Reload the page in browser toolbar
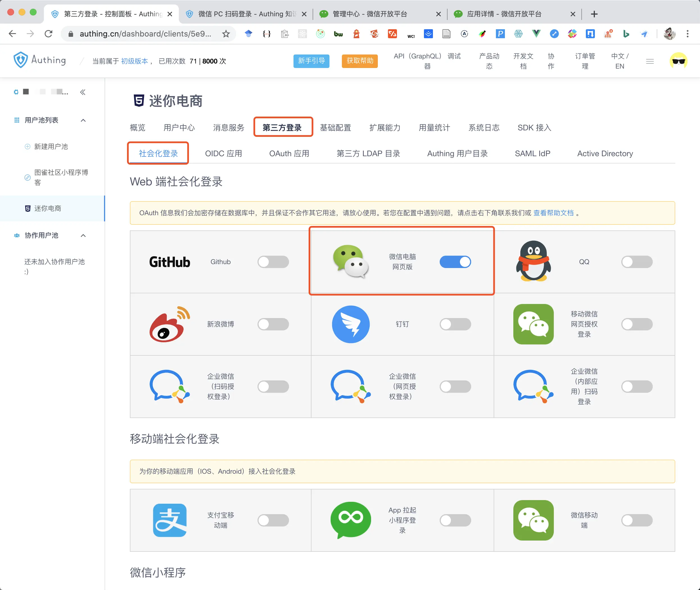This screenshot has width=700, height=590. coord(49,34)
